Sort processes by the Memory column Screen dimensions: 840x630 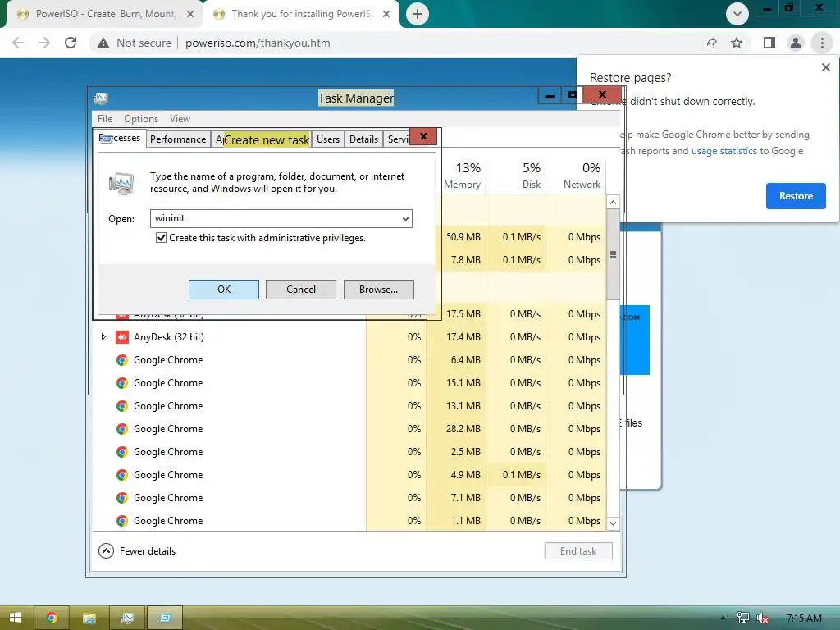click(x=463, y=176)
